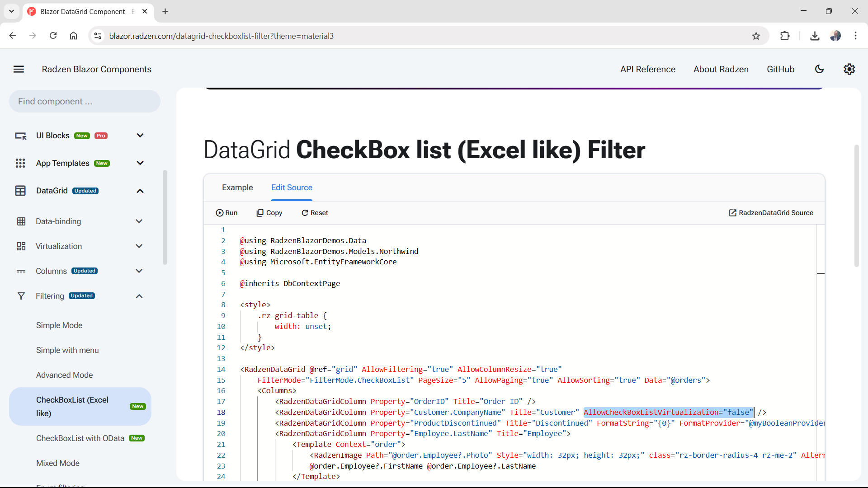Click the FilterMode.CheckBoxList attribute value
The image size is (868, 488).
click(359, 380)
